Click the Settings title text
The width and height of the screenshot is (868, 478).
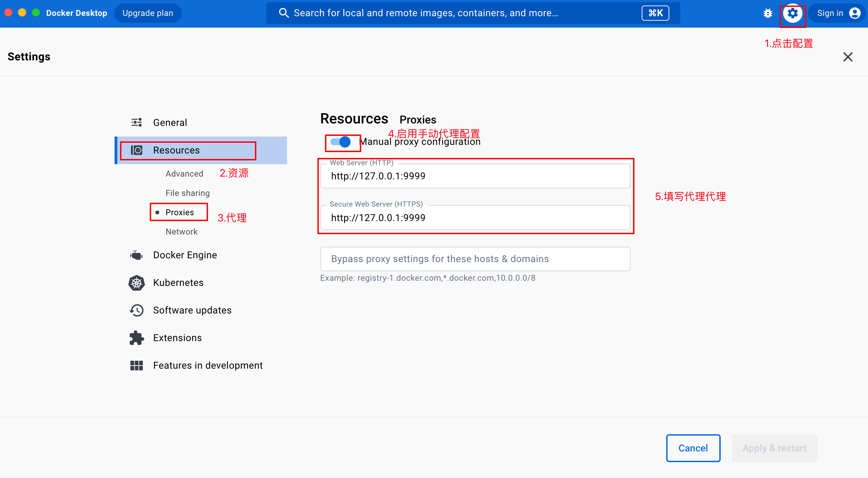point(29,57)
